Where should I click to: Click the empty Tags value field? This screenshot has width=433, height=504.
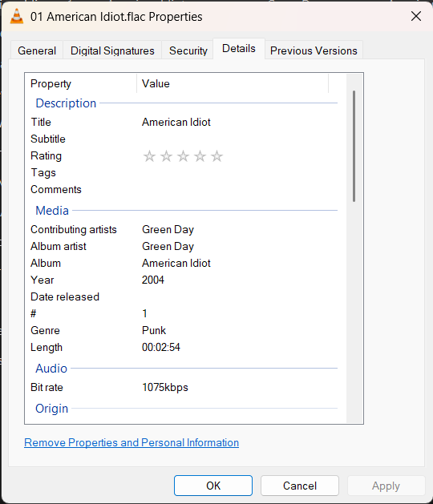(x=235, y=172)
